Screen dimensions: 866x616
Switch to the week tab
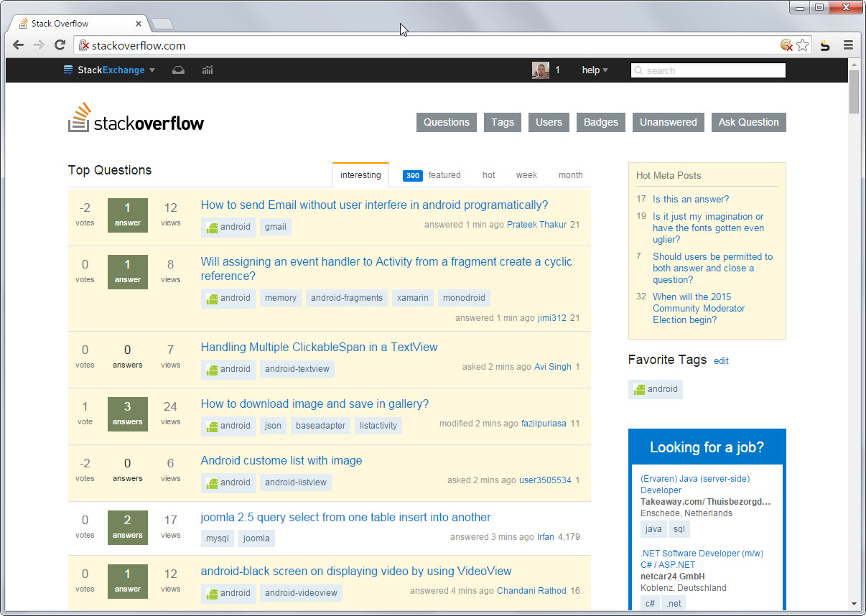[526, 175]
